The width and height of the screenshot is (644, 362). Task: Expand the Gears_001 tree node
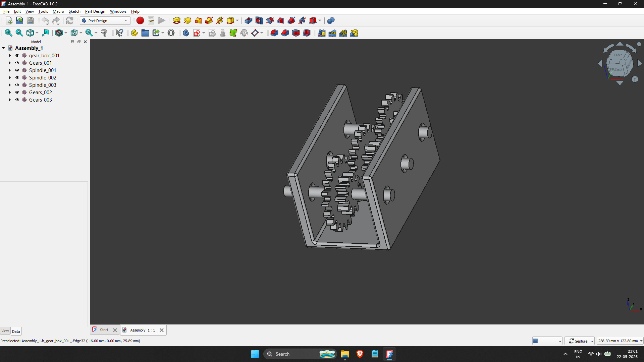click(x=10, y=63)
